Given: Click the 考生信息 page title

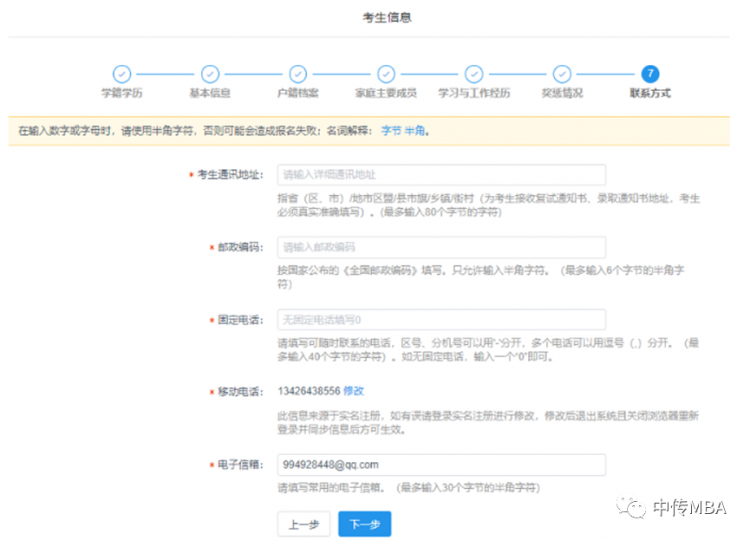Looking at the screenshot, I should [386, 18].
